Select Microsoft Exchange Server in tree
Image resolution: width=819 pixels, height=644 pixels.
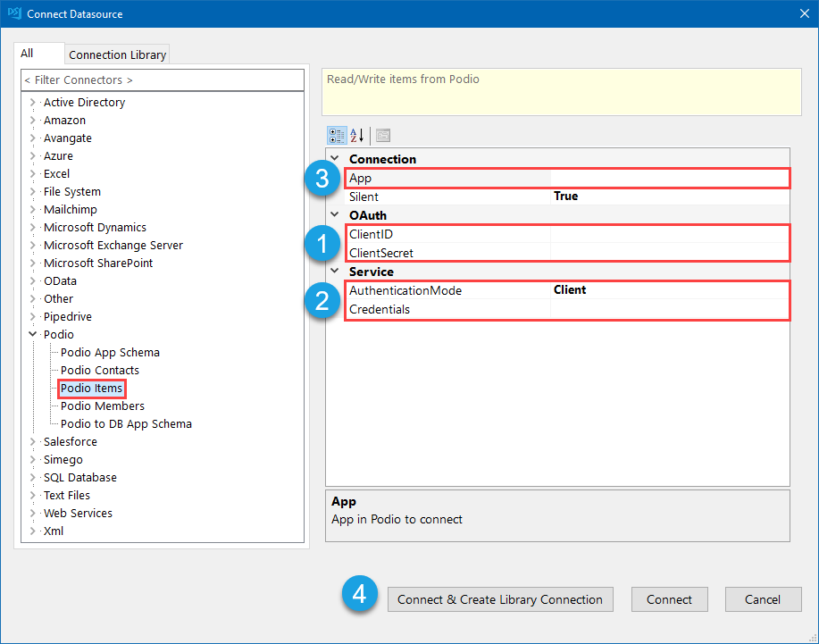113,246
